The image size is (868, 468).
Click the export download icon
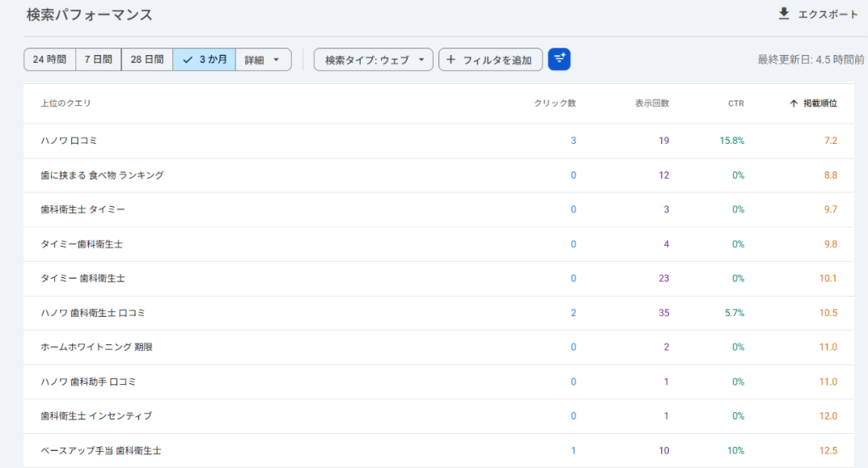[784, 14]
